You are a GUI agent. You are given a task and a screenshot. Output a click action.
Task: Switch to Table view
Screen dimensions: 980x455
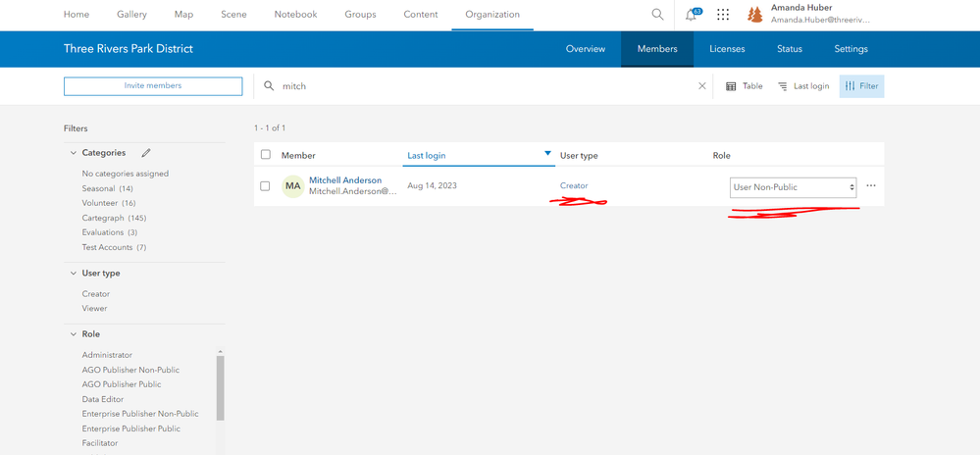(x=745, y=86)
